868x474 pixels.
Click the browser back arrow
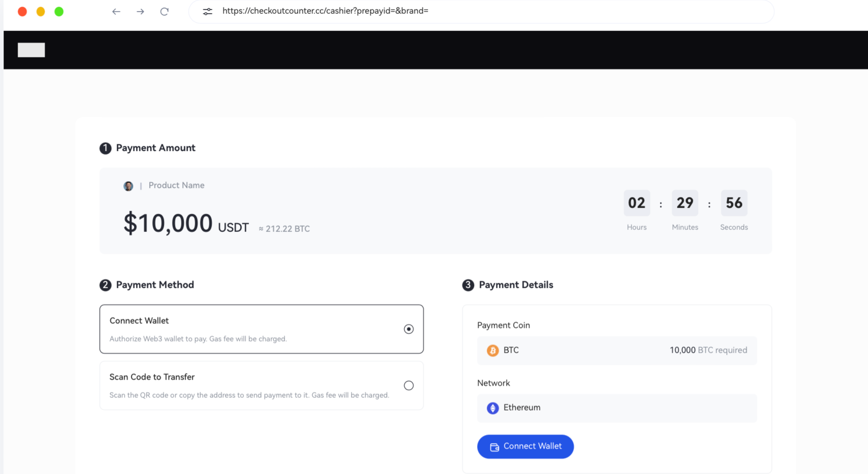(x=116, y=12)
